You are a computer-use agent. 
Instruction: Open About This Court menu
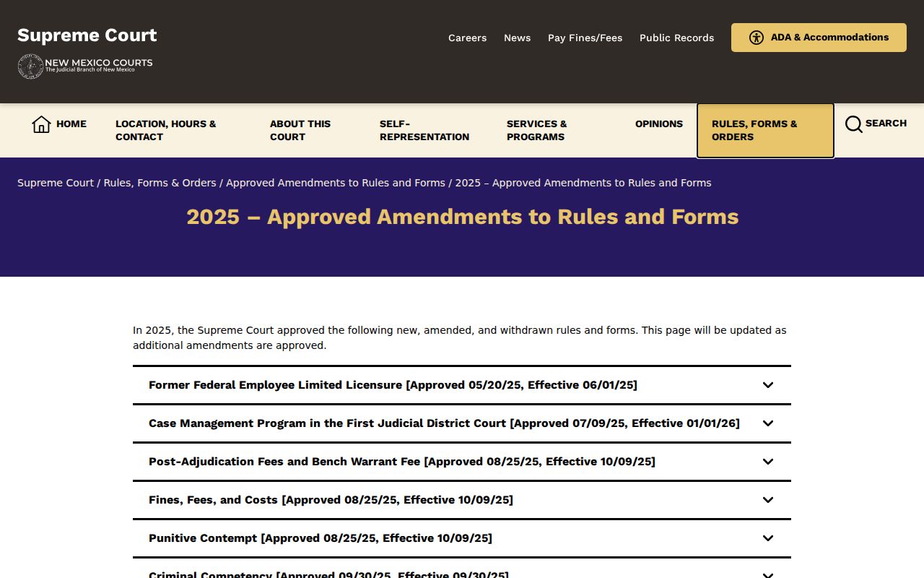(x=300, y=130)
